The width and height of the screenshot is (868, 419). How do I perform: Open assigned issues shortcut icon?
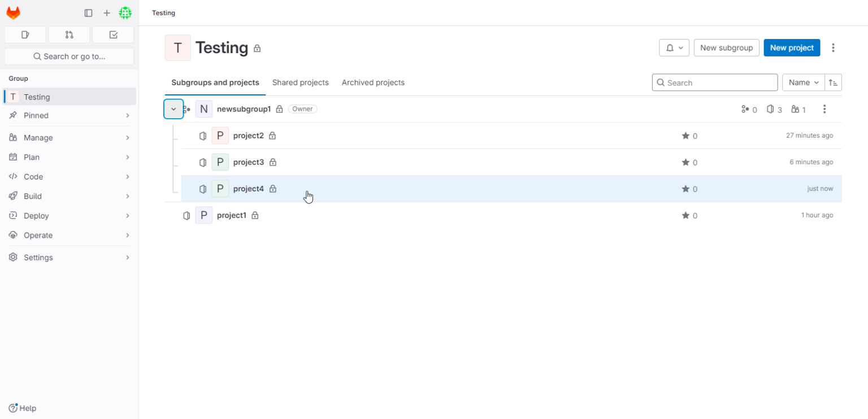25,35
